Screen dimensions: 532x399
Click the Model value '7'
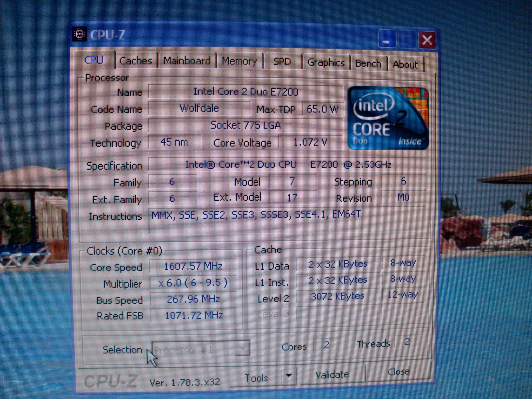292,181
